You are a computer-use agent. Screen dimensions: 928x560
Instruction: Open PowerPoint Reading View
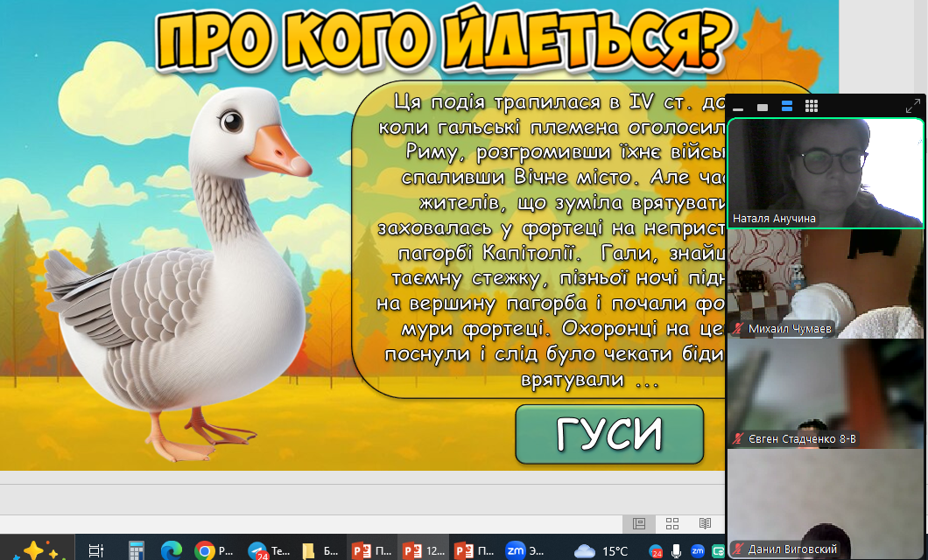pos(705,523)
